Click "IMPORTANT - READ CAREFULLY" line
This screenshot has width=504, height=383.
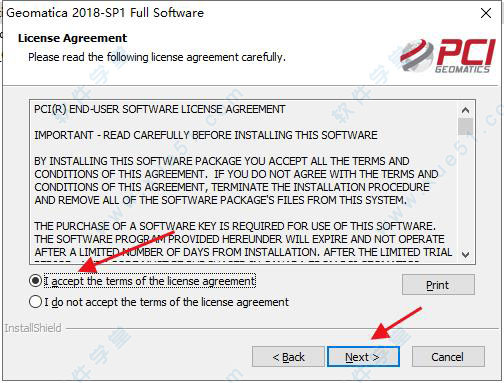[206, 135]
